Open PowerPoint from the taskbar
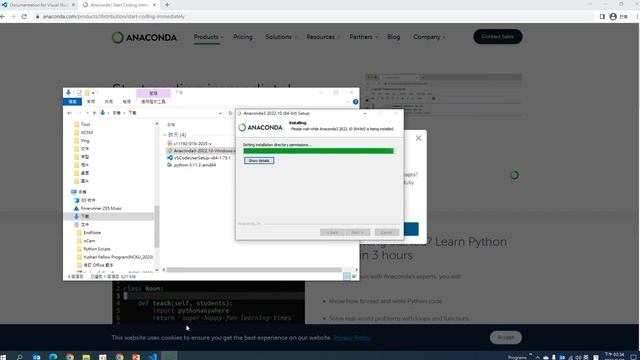The image size is (640, 360). click(136, 357)
